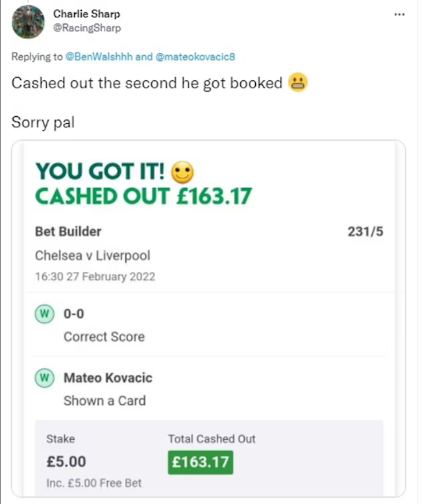Click the Bet Builder title
The height and width of the screenshot is (504, 422).
click(x=68, y=231)
